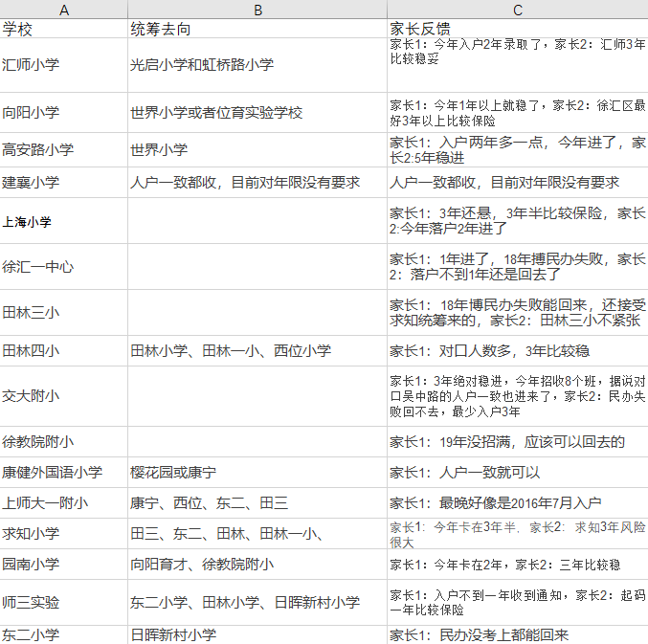This screenshot has width=648, height=644.
Task: Select the feedback cell mentioning 田林三小不紧张
Action: click(518, 313)
